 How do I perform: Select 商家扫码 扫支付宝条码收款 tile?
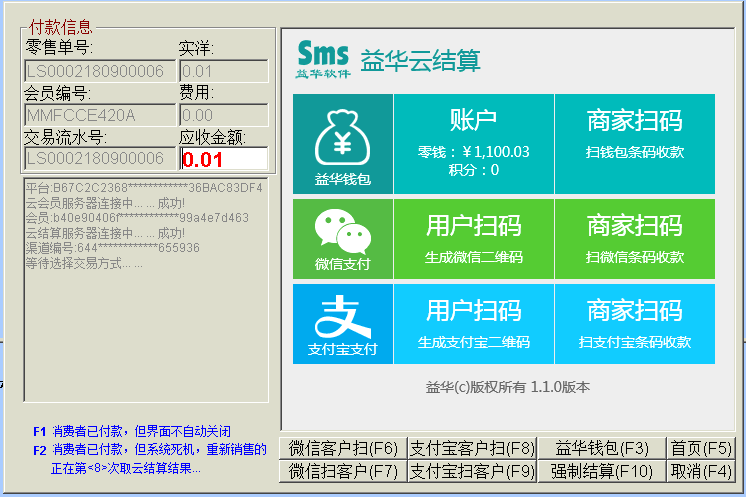(x=634, y=323)
